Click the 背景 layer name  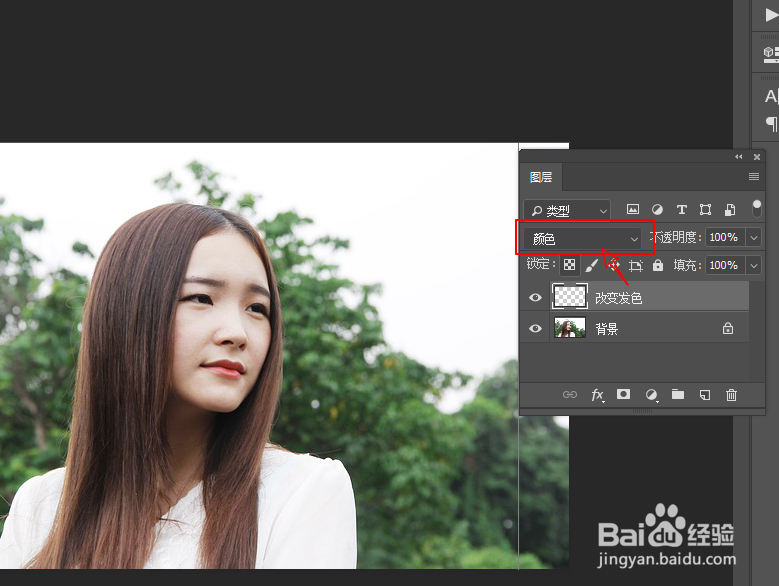tap(607, 329)
